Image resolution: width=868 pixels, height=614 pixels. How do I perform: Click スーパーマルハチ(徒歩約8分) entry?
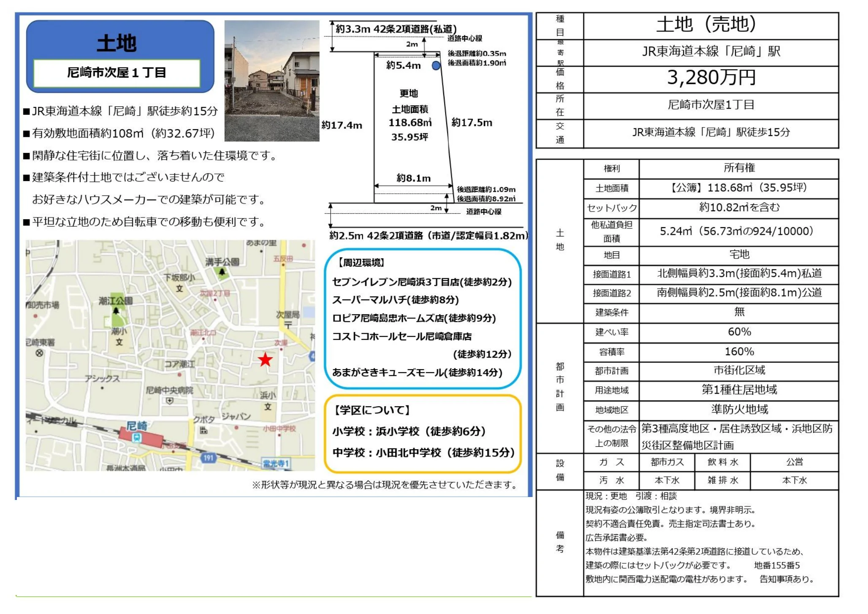coord(396,300)
